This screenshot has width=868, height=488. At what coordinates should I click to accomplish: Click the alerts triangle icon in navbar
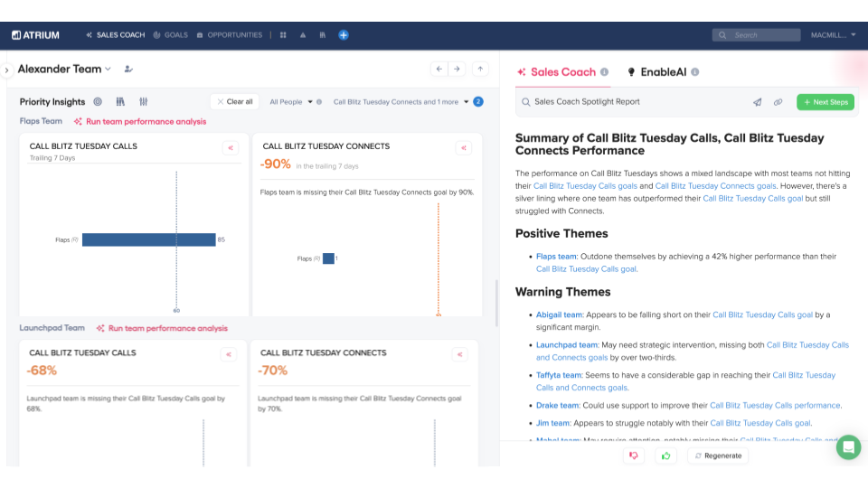303,35
